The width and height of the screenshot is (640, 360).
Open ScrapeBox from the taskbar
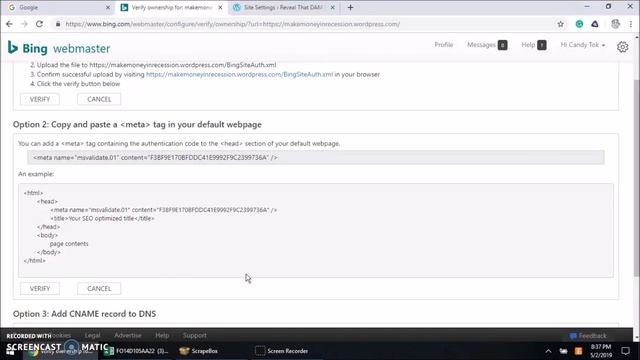(x=199, y=351)
